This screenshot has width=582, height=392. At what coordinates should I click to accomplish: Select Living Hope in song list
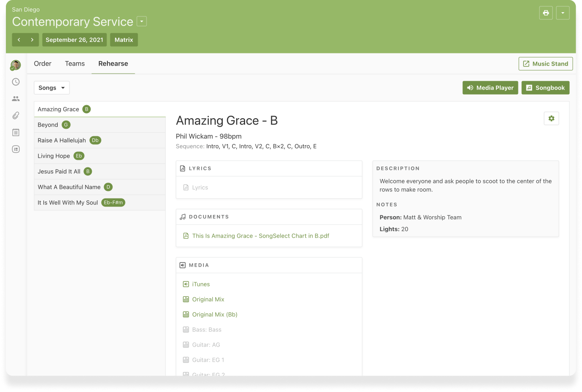coord(54,156)
